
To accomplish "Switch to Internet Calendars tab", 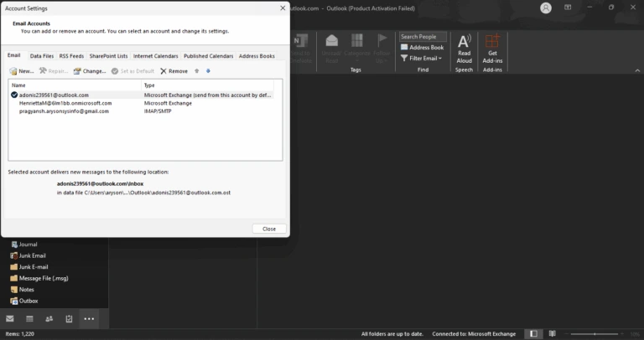I will tap(156, 56).
